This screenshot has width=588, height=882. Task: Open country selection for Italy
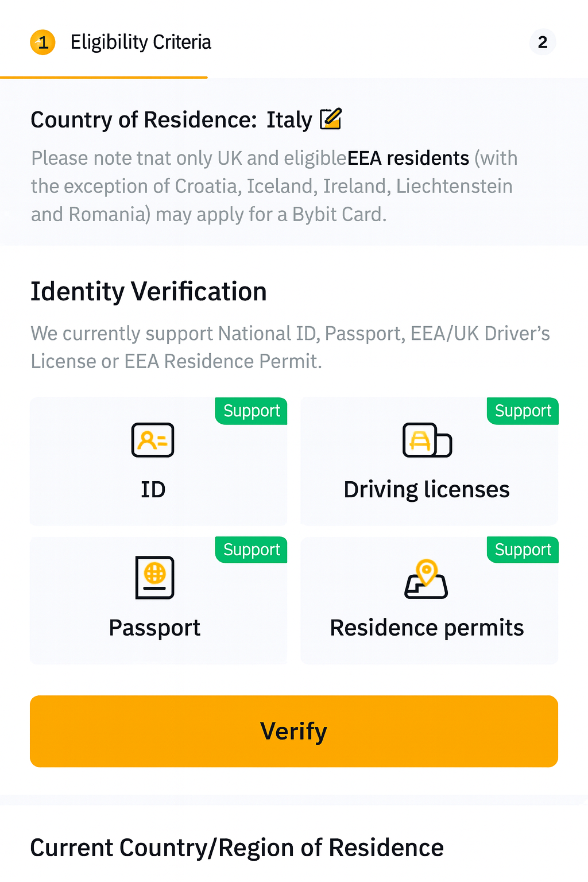tap(290, 119)
